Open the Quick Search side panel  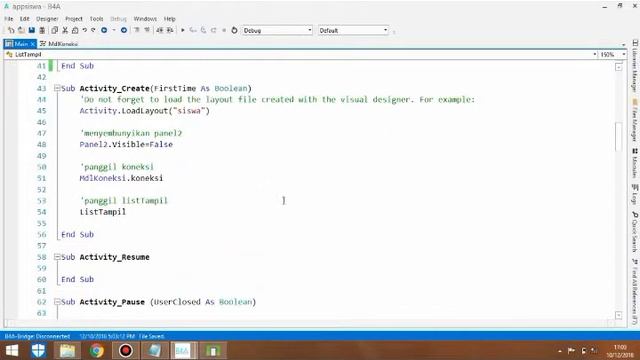coord(635,232)
